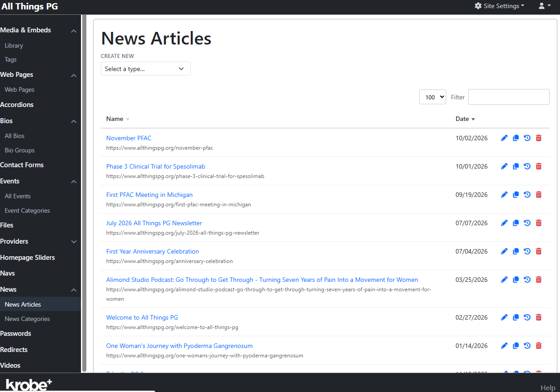
Task: Go to Homepage Sliders
Action: (x=27, y=257)
